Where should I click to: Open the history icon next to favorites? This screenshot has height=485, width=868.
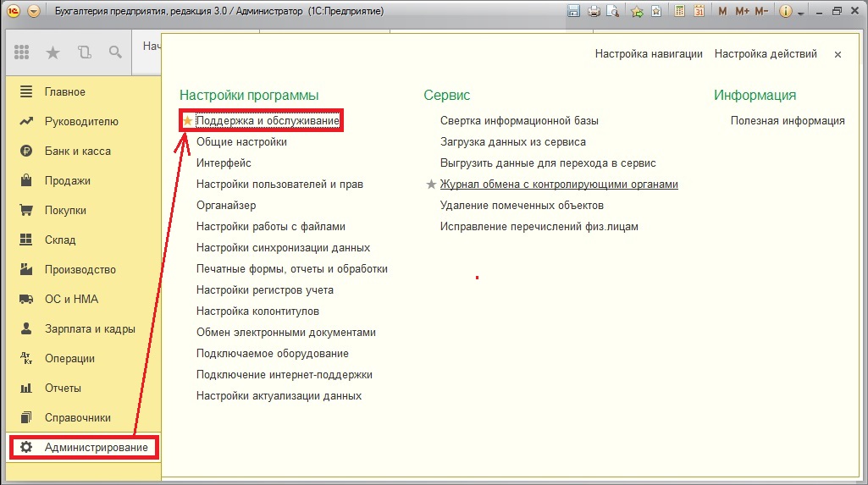tap(84, 52)
